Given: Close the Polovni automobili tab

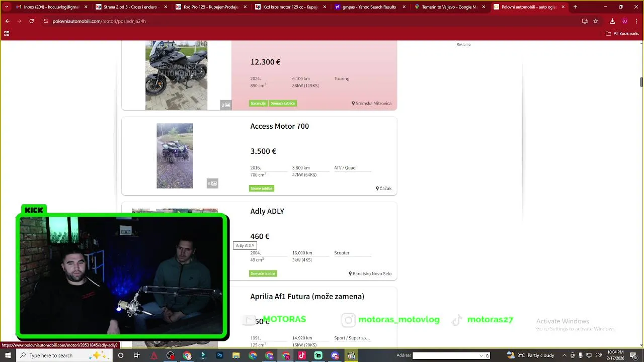Looking at the screenshot, I should [563, 7].
